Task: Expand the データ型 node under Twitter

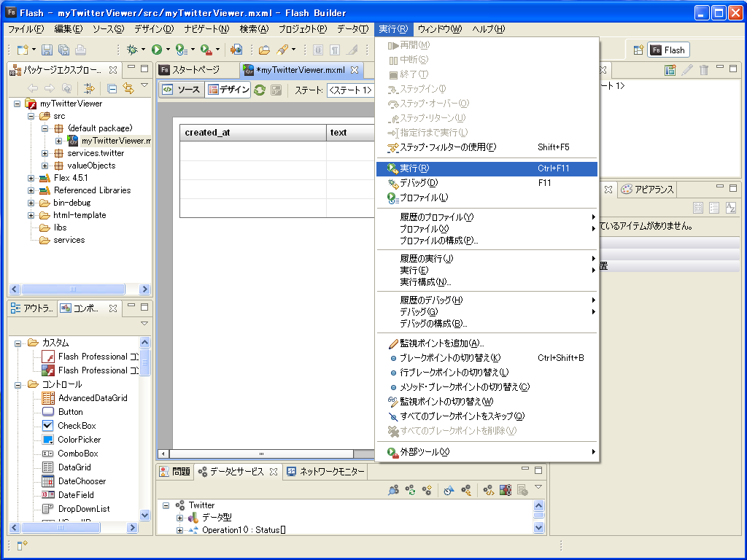Action: pyautogui.click(x=179, y=518)
